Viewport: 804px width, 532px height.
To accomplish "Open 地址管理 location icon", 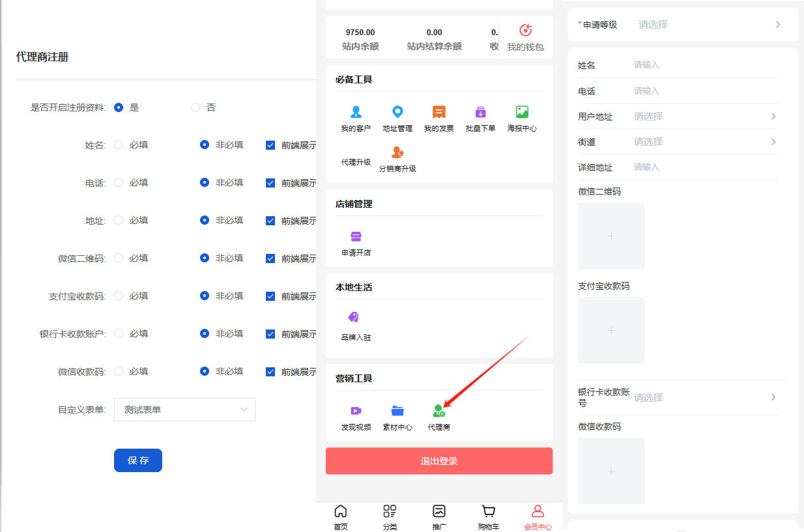I will [397, 113].
